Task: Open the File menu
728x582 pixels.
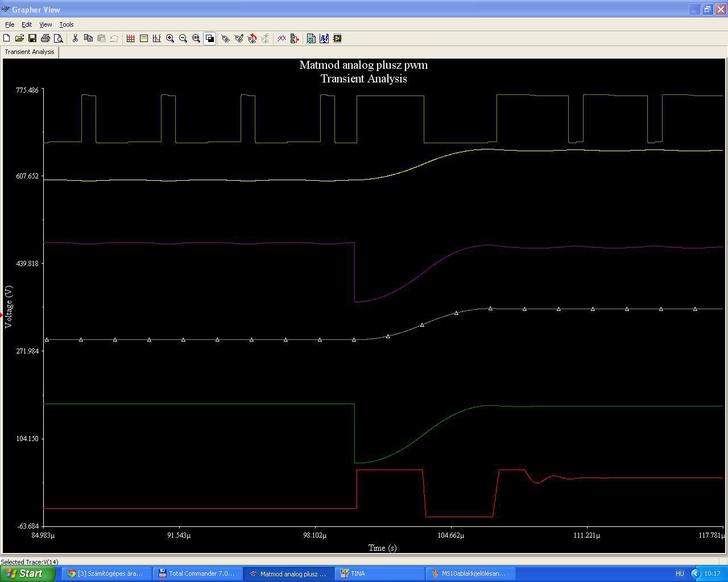Action: 10,24
